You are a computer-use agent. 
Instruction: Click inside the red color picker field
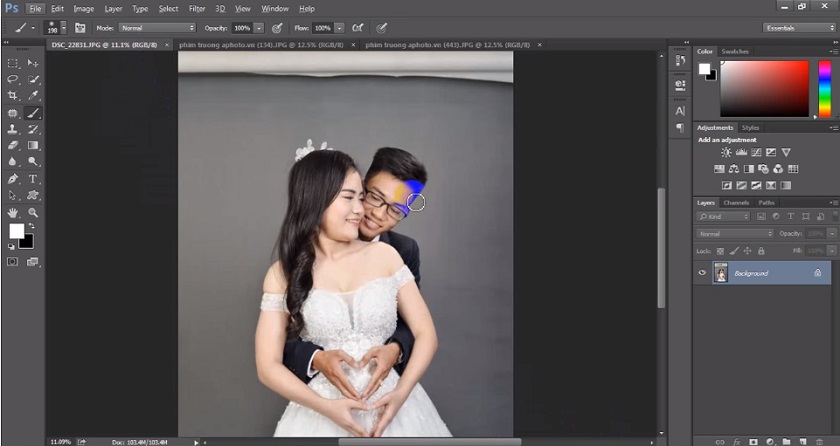(764, 88)
